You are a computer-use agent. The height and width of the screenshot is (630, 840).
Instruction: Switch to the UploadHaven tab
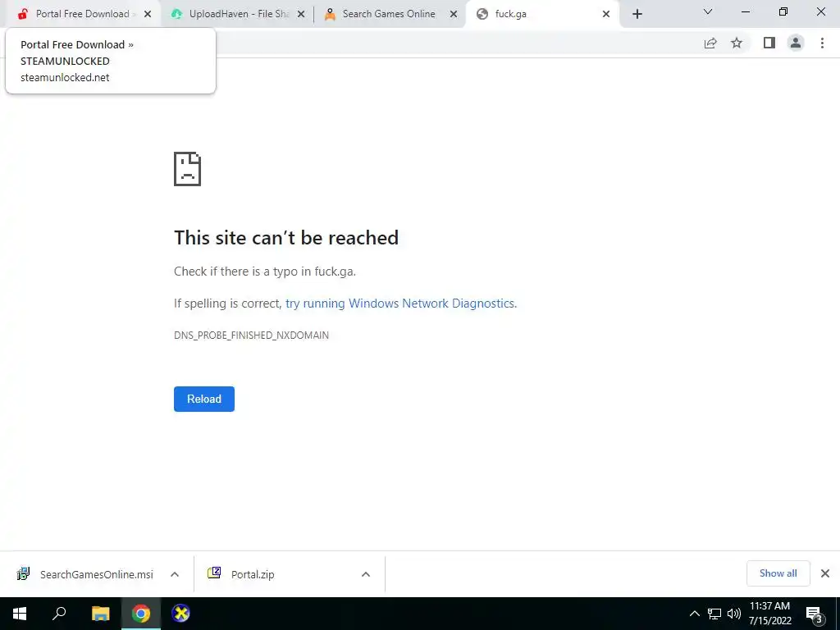[237, 14]
